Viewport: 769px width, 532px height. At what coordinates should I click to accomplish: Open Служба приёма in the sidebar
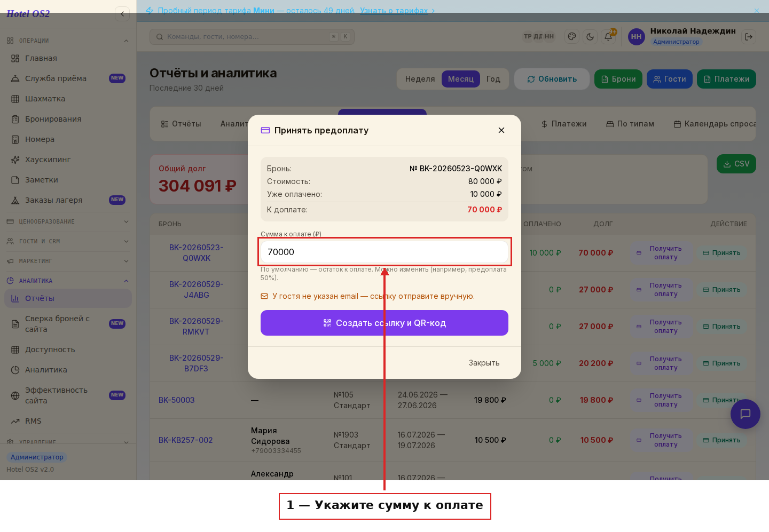coord(68,78)
